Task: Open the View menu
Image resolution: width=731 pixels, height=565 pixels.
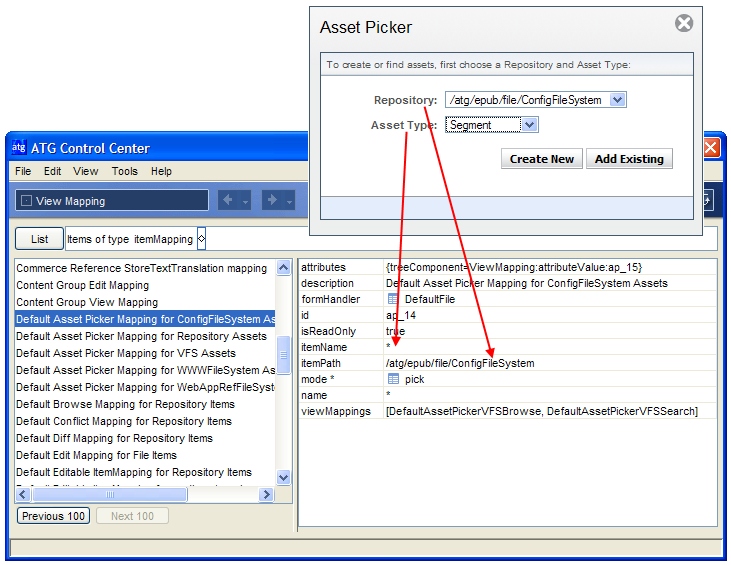Action: [x=85, y=171]
